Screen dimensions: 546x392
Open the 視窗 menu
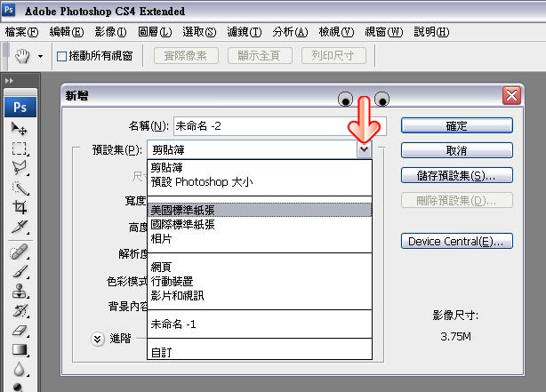click(x=384, y=32)
